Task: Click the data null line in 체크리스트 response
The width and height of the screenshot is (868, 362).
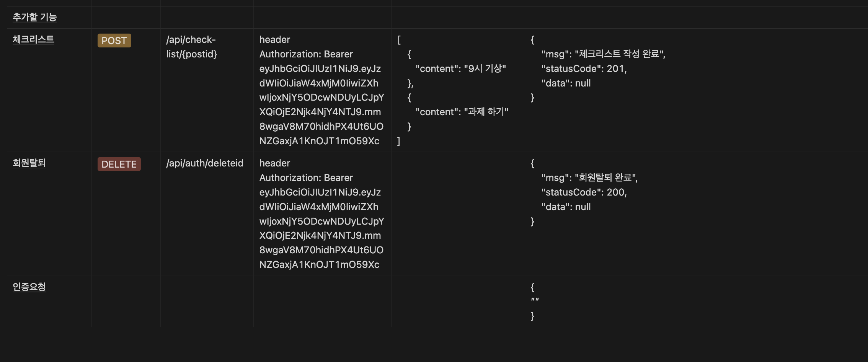Action: (566, 83)
